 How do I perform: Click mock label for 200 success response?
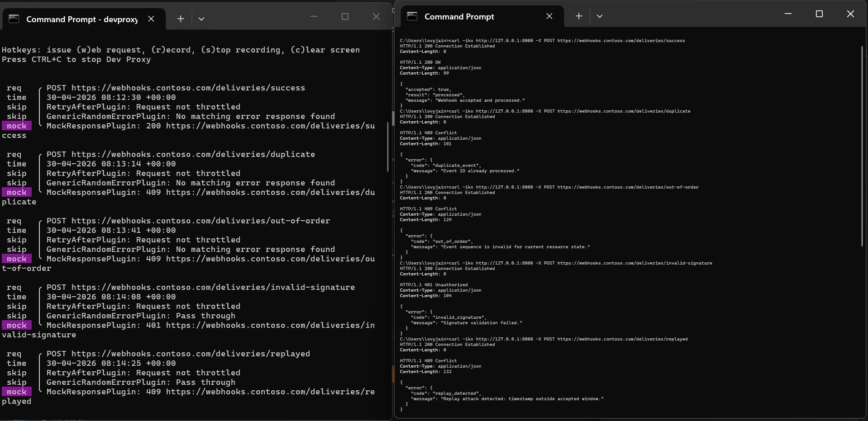tap(17, 126)
